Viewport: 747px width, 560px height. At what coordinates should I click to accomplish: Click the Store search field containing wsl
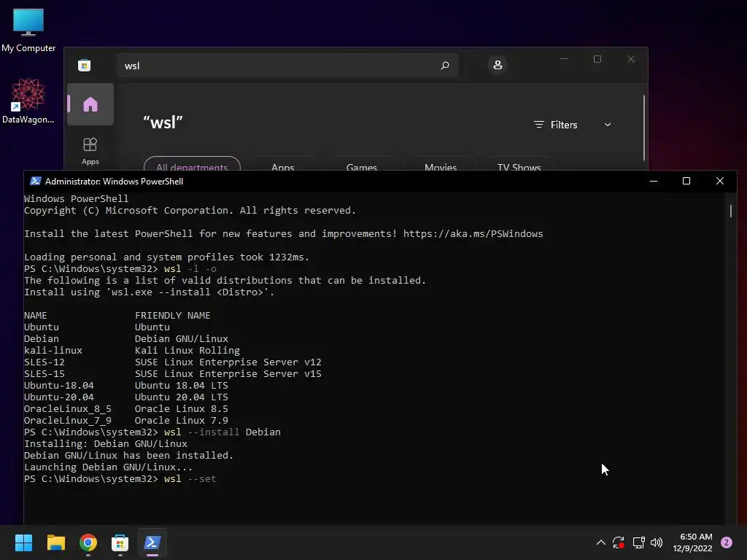point(287,65)
